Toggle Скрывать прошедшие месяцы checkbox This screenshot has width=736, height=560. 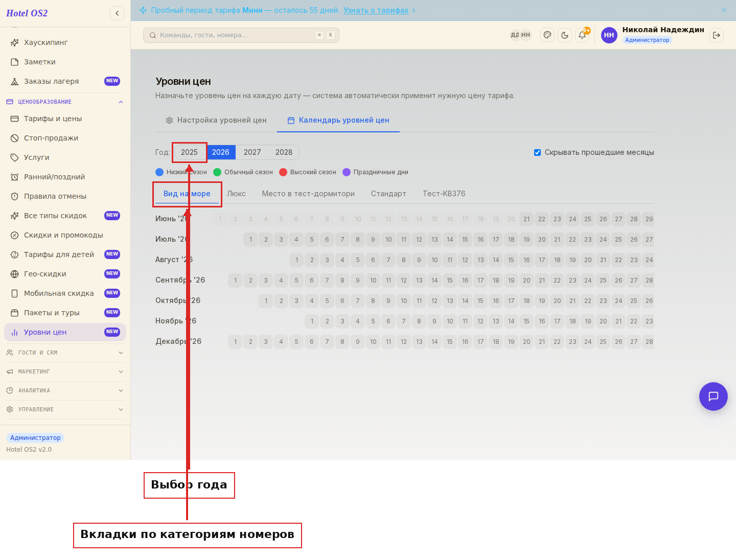tap(537, 152)
